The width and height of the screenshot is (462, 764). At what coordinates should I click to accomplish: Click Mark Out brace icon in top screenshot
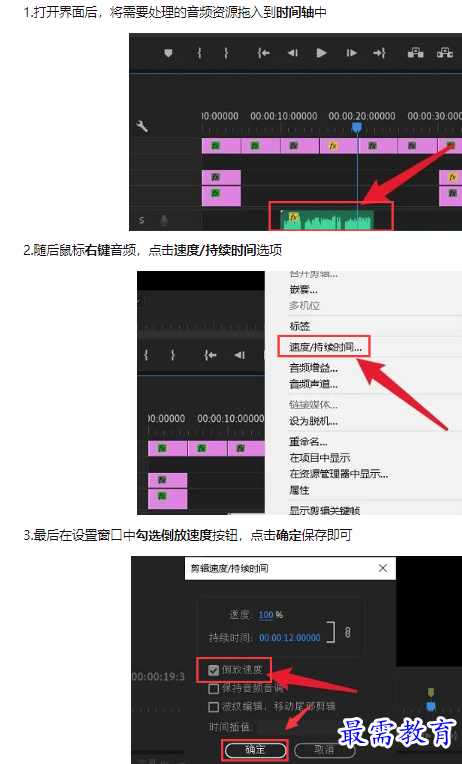pos(226,53)
